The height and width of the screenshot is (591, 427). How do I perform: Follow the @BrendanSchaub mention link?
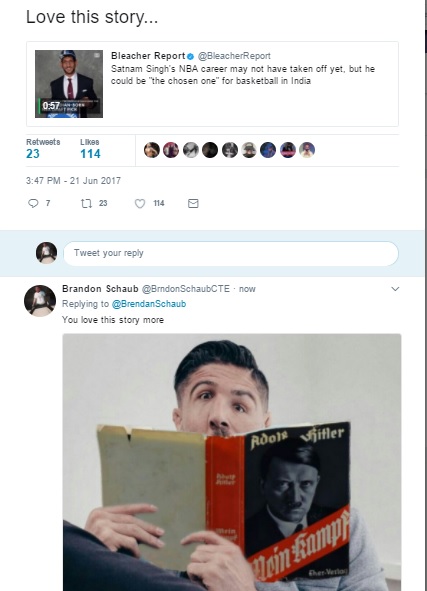point(149,304)
